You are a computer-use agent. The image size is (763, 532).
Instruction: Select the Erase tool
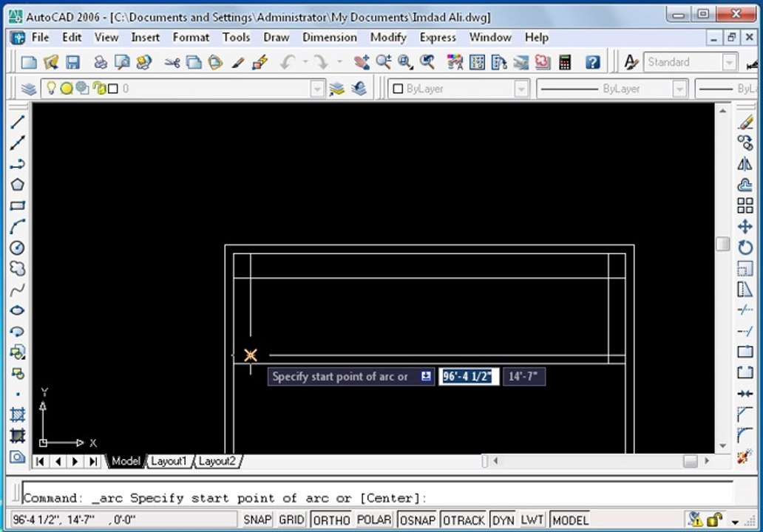(745, 122)
